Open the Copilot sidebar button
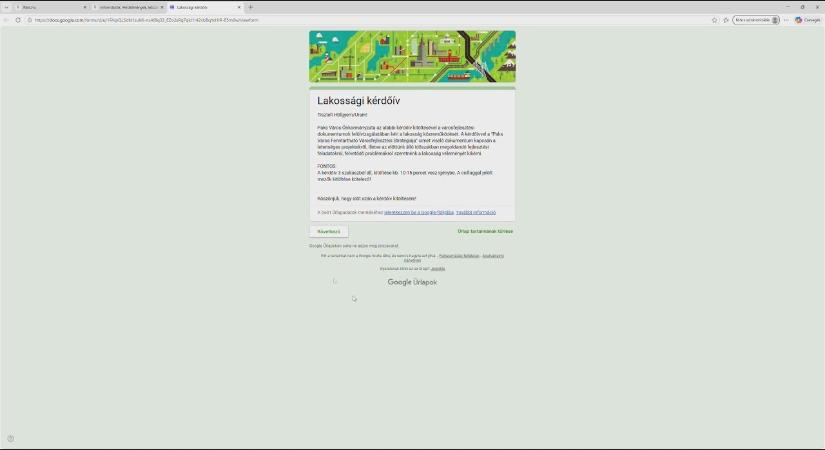The height and width of the screenshot is (450, 825). pos(808,20)
